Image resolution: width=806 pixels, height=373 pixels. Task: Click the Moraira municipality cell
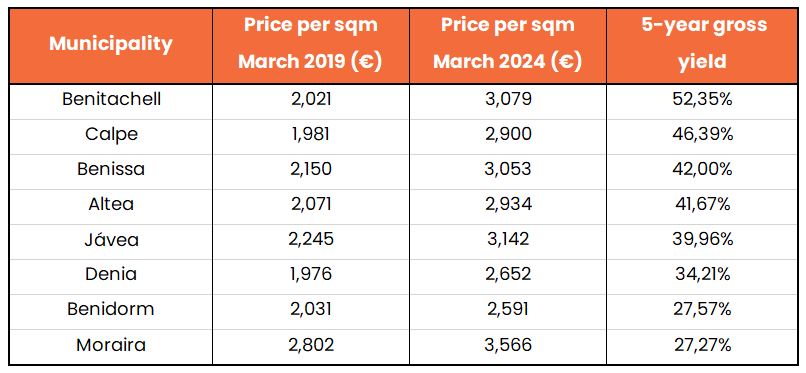(x=111, y=345)
